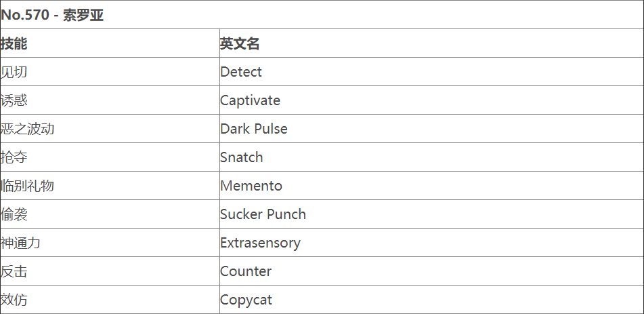Click the 诱惑 skill cell
This screenshot has height=314, width=644.
14,100
